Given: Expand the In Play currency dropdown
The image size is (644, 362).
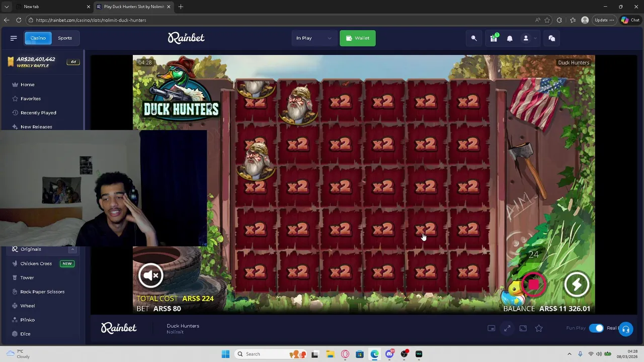Looking at the screenshot, I should 313,38.
